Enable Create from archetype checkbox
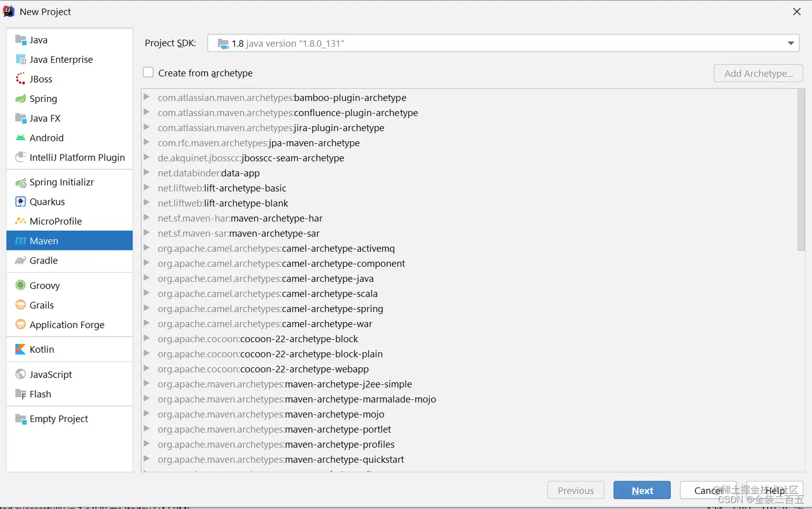Viewport: 812px width, 509px height. tap(148, 72)
